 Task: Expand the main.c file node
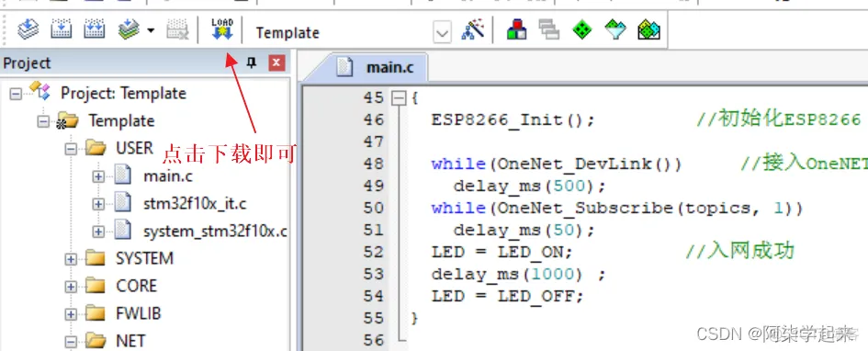[98, 176]
